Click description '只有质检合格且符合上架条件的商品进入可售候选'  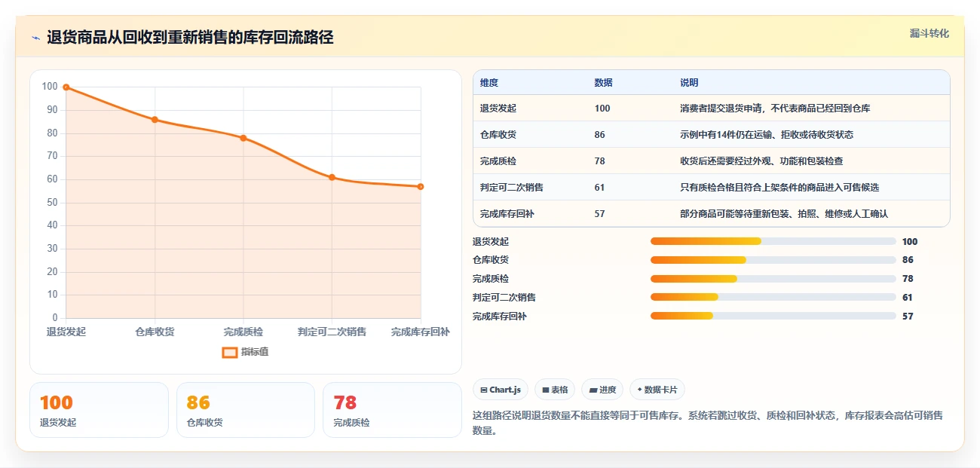[x=779, y=188]
